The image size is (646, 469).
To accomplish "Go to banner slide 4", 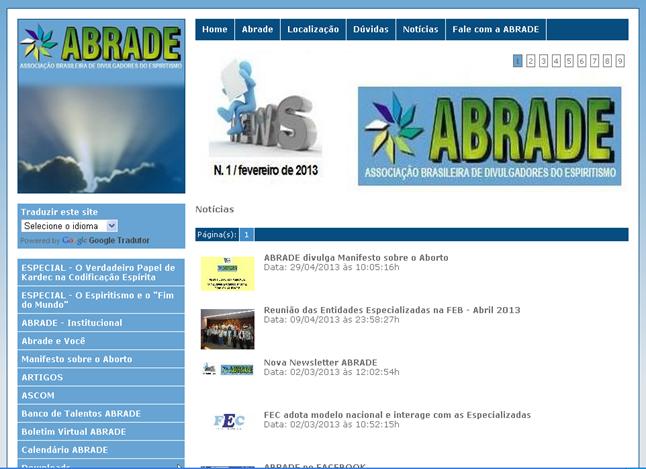I will [556, 61].
